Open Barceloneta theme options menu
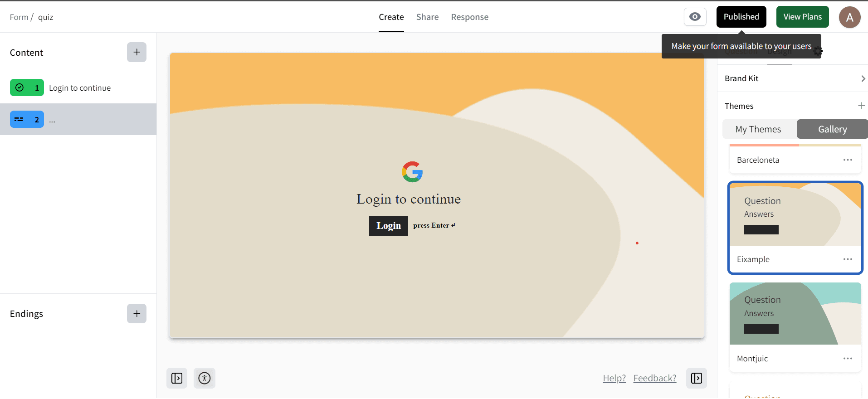The width and height of the screenshot is (868, 399). coord(848,160)
